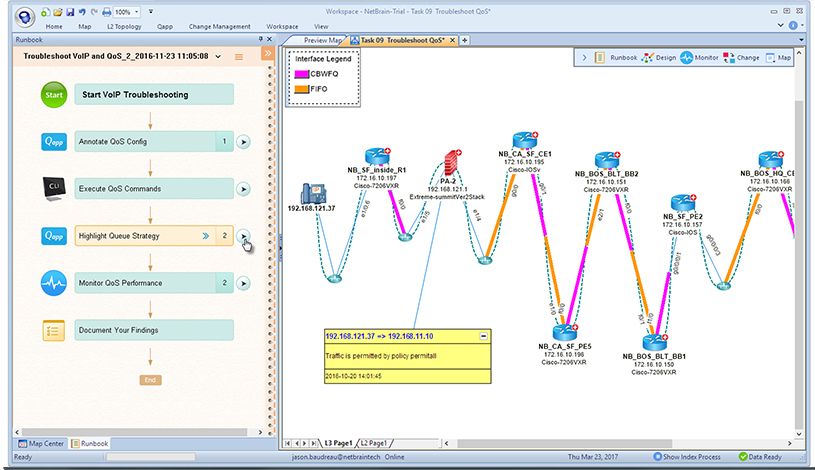Click the green Start circle icon
This screenshot has height=470, width=815.
(54, 95)
